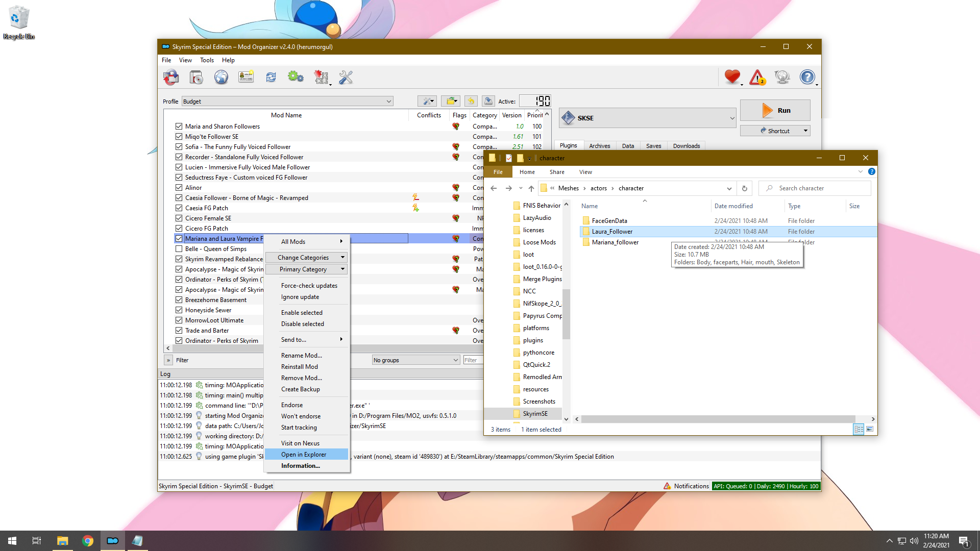Screen dimensions: 980x551
Task: Open the SKSE executable dropdown
Action: pyautogui.click(x=648, y=118)
